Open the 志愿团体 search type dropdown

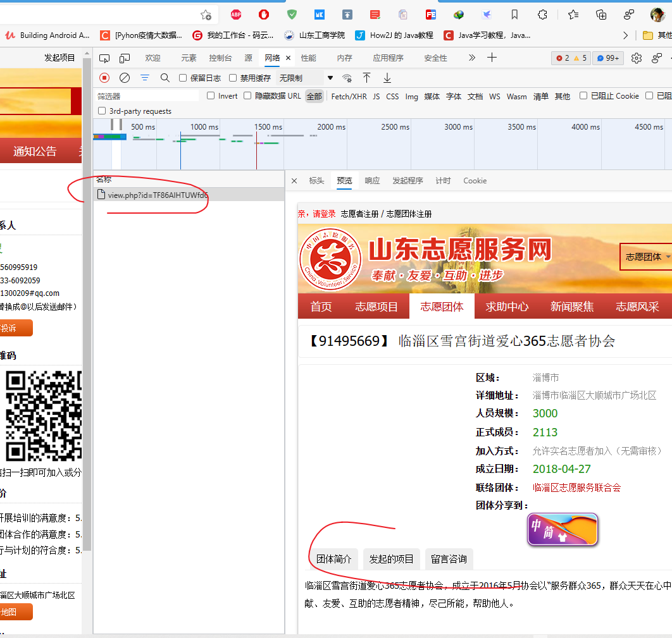click(x=646, y=257)
